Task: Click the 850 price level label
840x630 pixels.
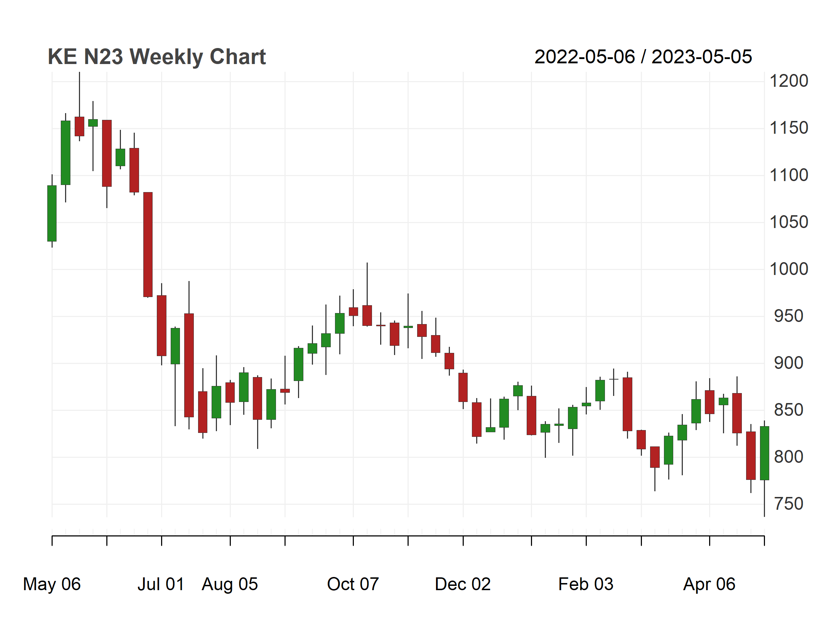Action: coord(788,410)
